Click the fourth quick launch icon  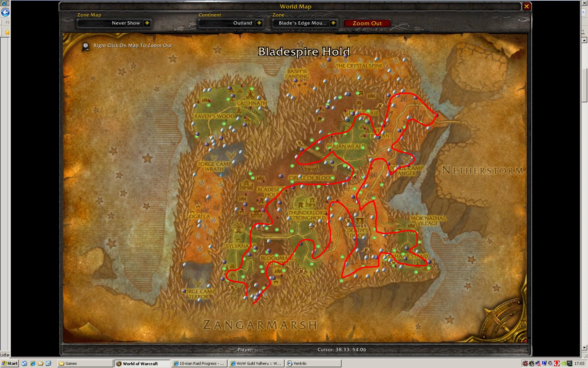[48, 363]
